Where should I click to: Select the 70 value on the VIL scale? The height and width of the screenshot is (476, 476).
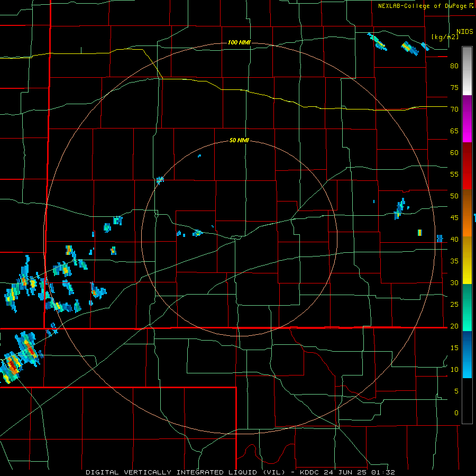(x=454, y=109)
